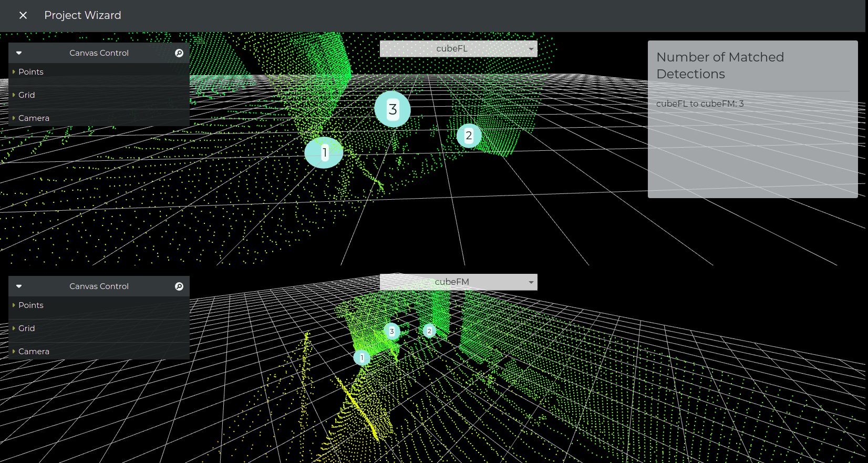Click the Number of Matched Detections heading

pos(720,66)
